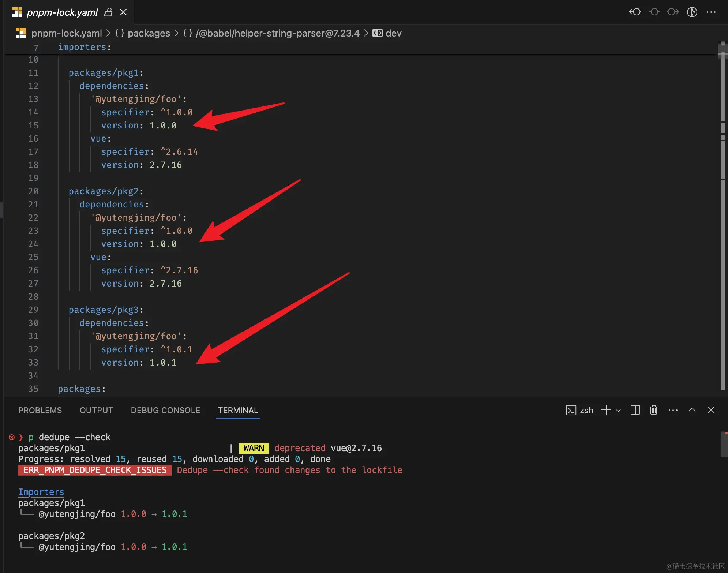This screenshot has height=573, width=728.
Task: Create a new terminal with plus icon
Action: [606, 410]
